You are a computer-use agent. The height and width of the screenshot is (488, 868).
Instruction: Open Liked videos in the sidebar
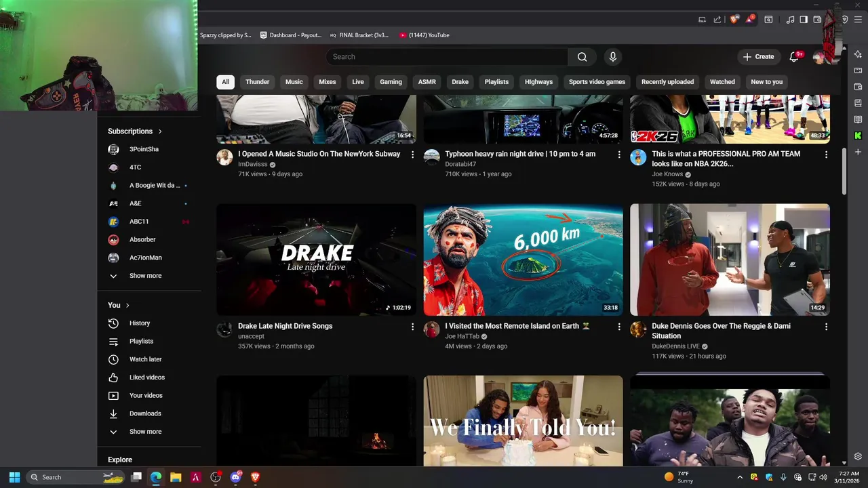coord(149,378)
